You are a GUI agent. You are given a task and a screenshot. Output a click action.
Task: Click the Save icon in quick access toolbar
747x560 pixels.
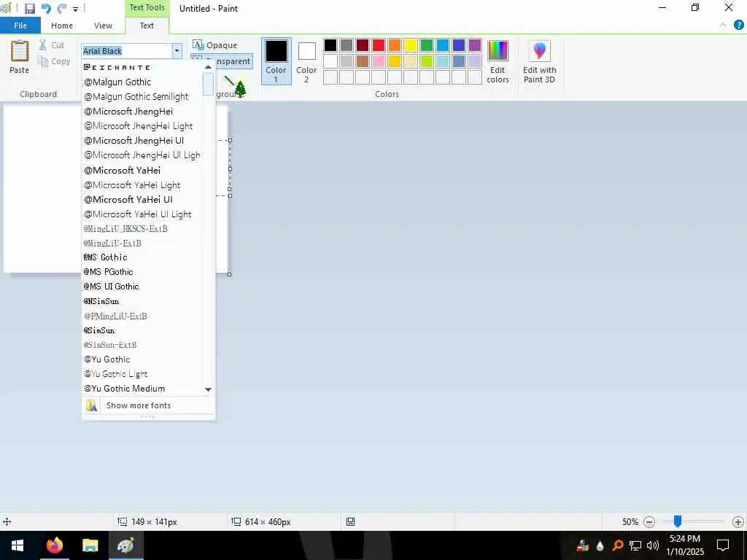(29, 9)
